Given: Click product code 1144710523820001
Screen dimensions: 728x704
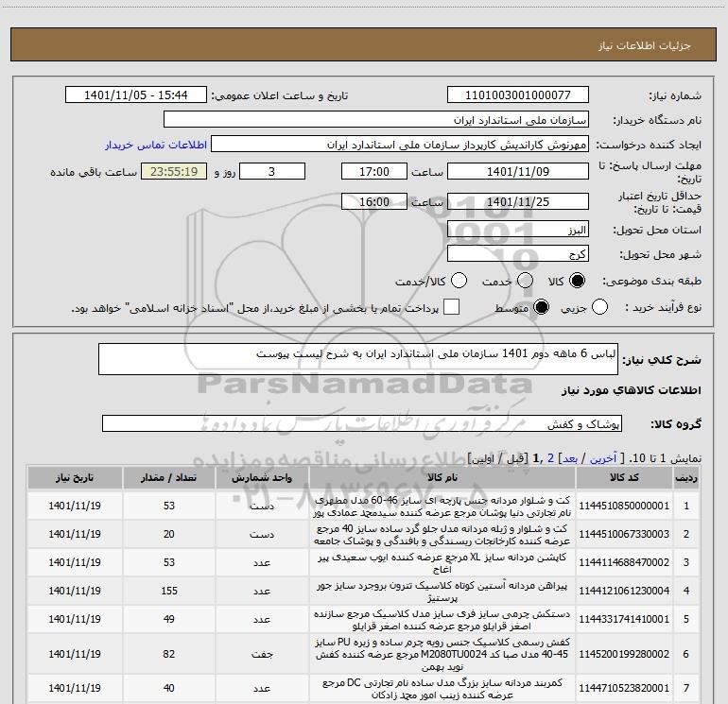Looking at the screenshot, I should [x=624, y=688].
